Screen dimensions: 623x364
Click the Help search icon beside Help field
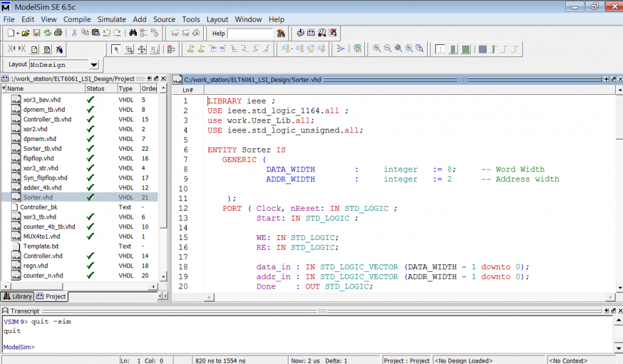[x=280, y=33]
